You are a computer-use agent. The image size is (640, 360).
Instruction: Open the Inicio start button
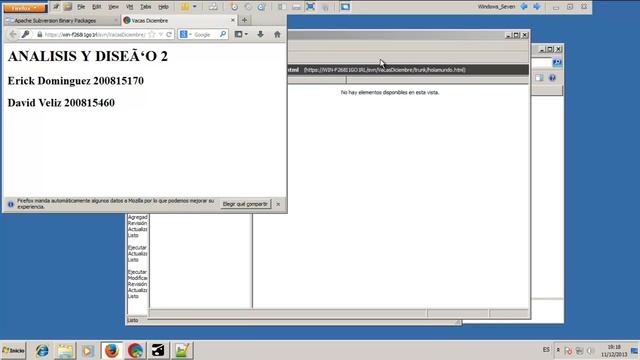[13, 351]
